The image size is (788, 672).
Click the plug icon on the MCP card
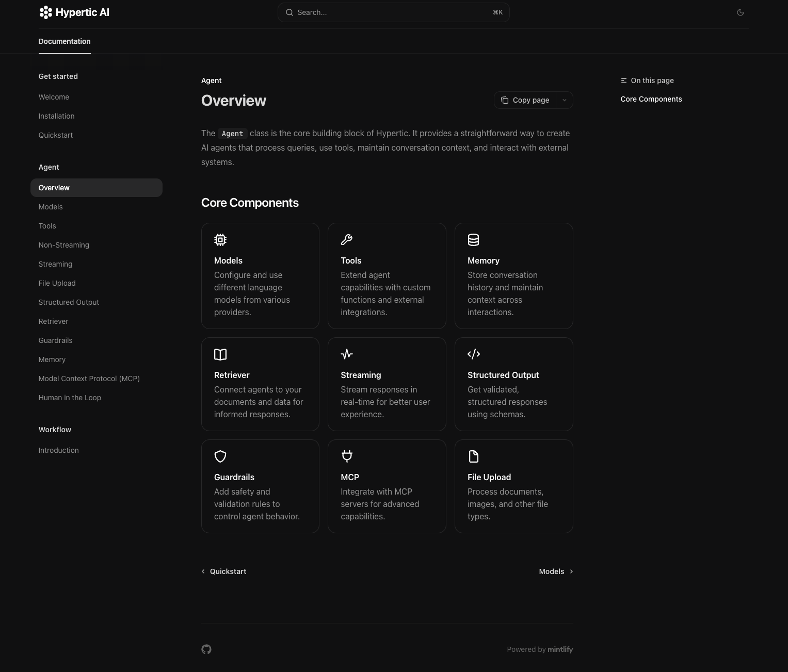coord(346,456)
